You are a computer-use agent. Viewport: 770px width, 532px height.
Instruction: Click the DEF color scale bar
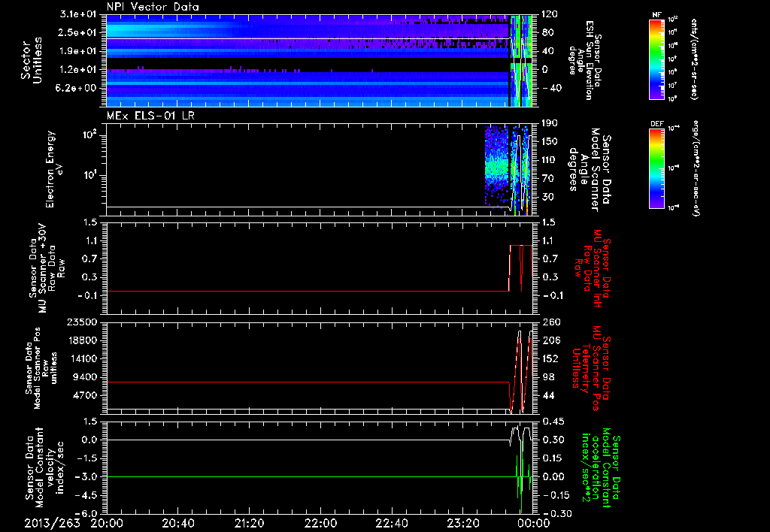tap(656, 168)
